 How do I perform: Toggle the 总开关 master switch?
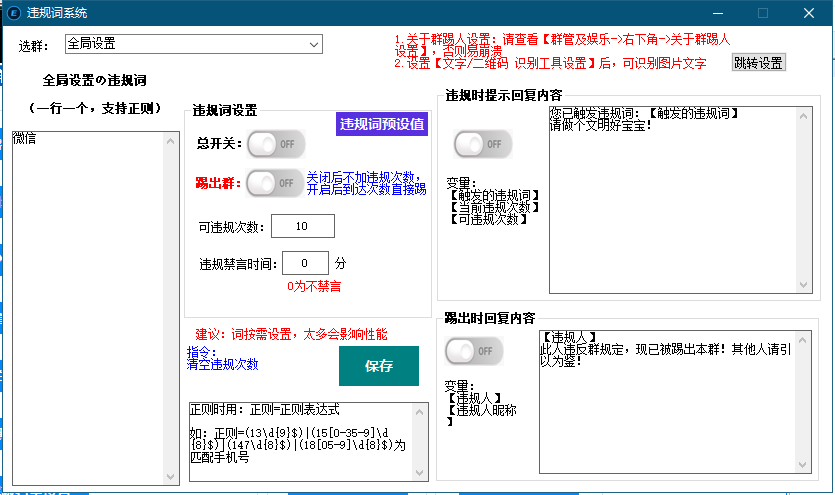point(275,144)
